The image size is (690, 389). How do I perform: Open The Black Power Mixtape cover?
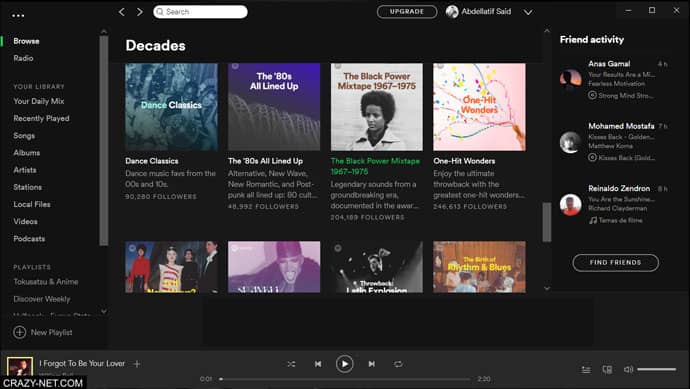click(377, 107)
